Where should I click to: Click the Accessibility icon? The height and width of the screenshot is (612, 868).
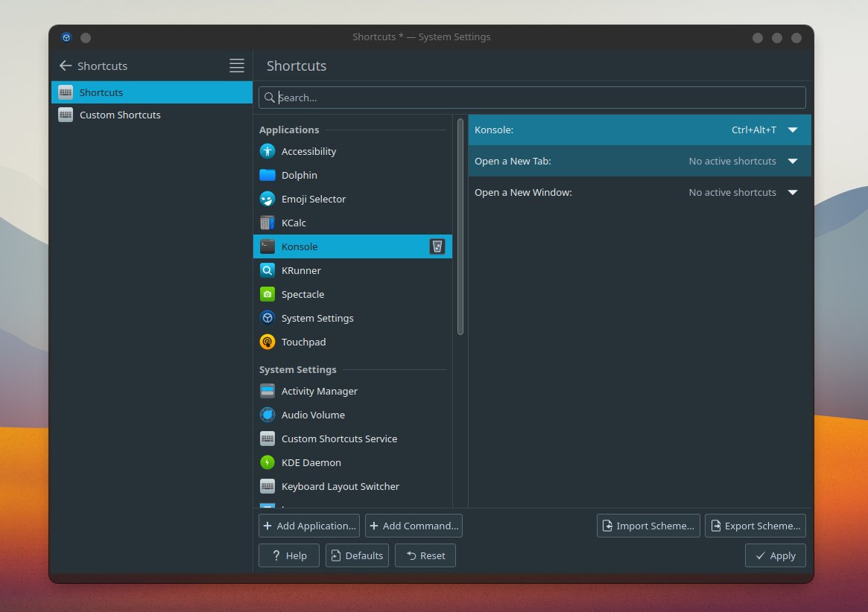click(267, 151)
